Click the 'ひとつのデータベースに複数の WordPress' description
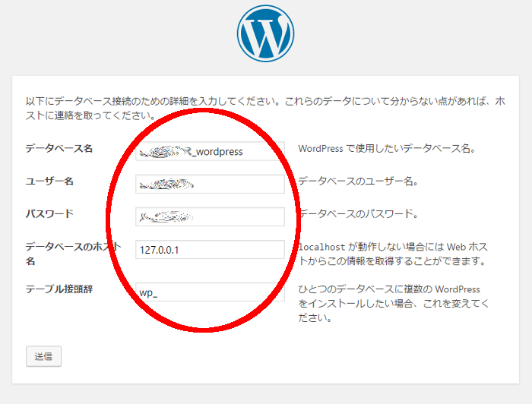The height and width of the screenshot is (404, 532). (389, 289)
